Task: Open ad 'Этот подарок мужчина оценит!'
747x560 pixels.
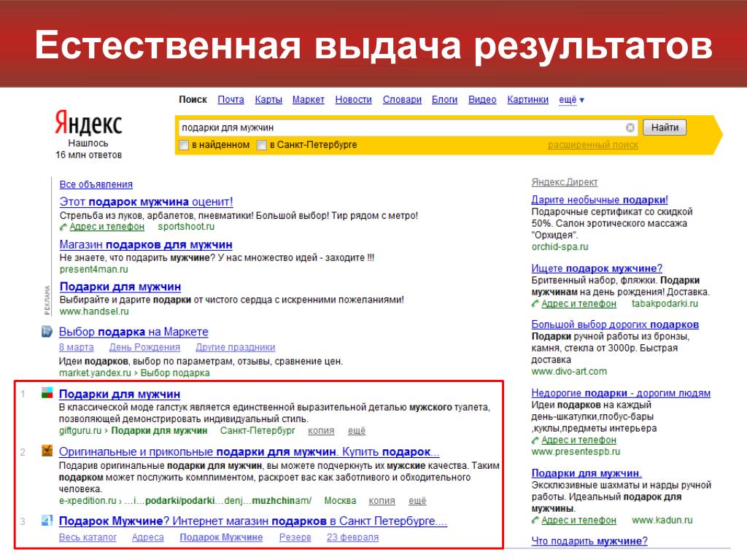Action: point(146,202)
